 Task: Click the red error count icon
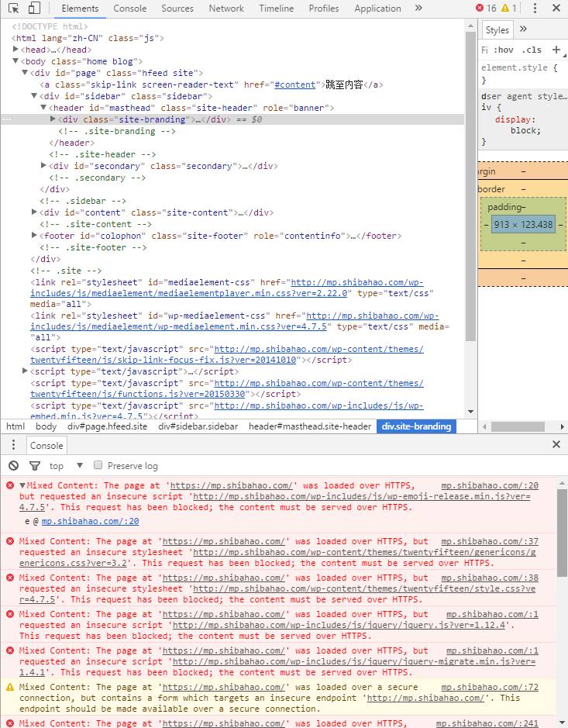pyautogui.click(x=480, y=9)
